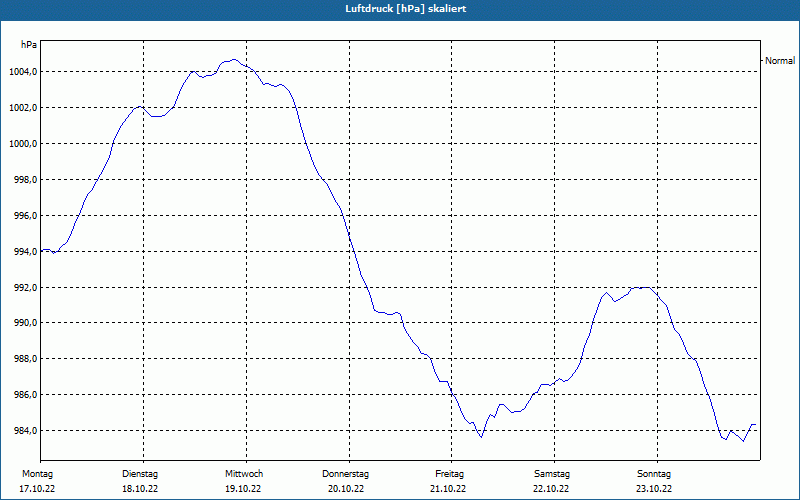800x500 pixels.
Task: Click the date 21.10.22
Action: click(448, 489)
